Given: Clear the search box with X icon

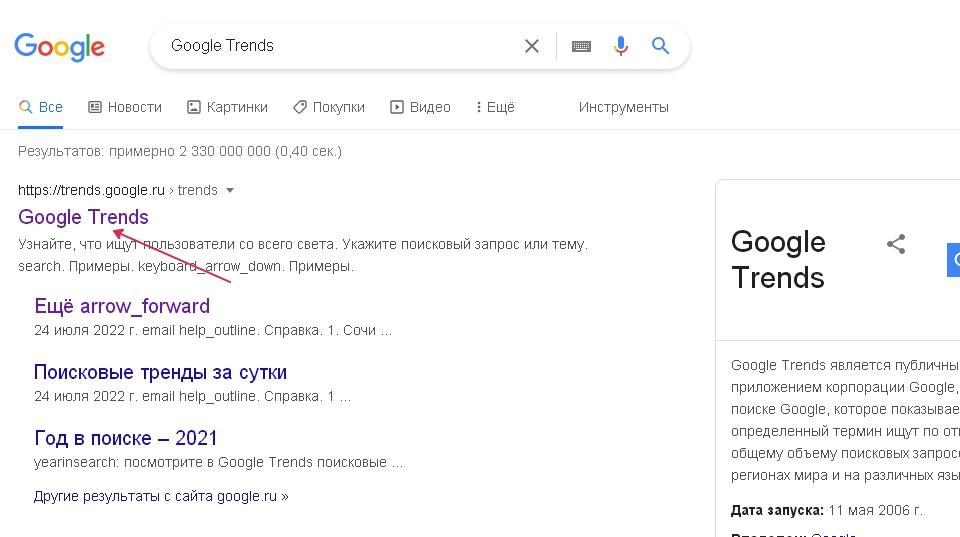Looking at the screenshot, I should [x=532, y=46].
